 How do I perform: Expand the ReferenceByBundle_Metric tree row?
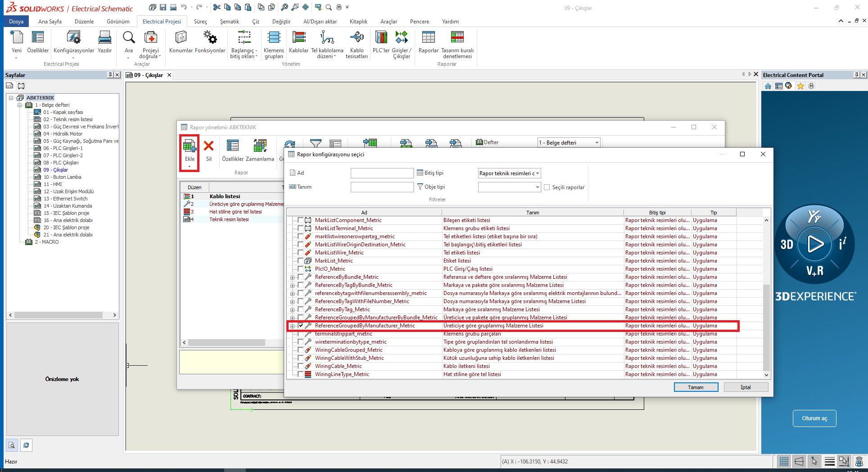292,277
